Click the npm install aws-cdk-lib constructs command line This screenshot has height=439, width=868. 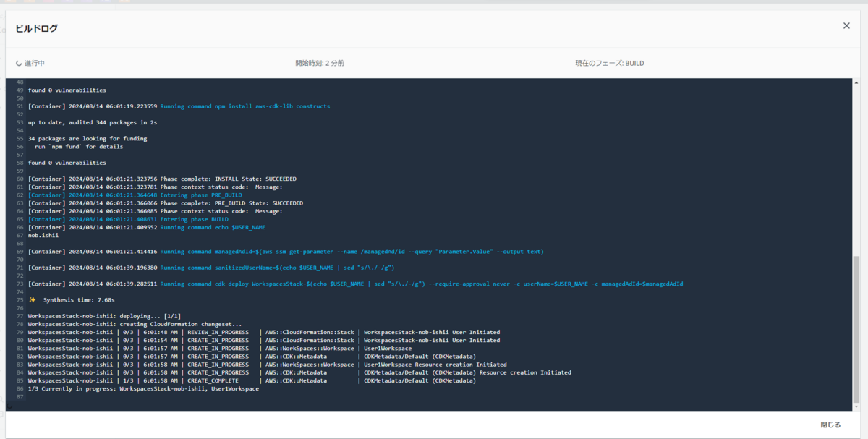179,106
